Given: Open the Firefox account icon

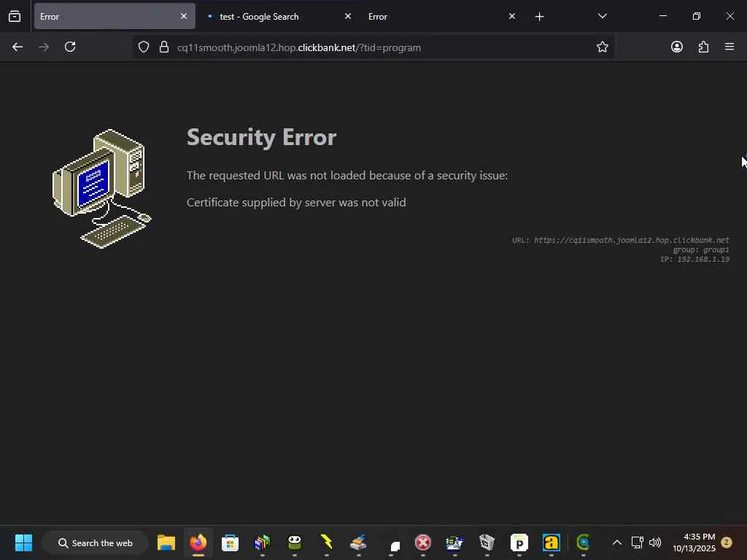Looking at the screenshot, I should coord(676,47).
